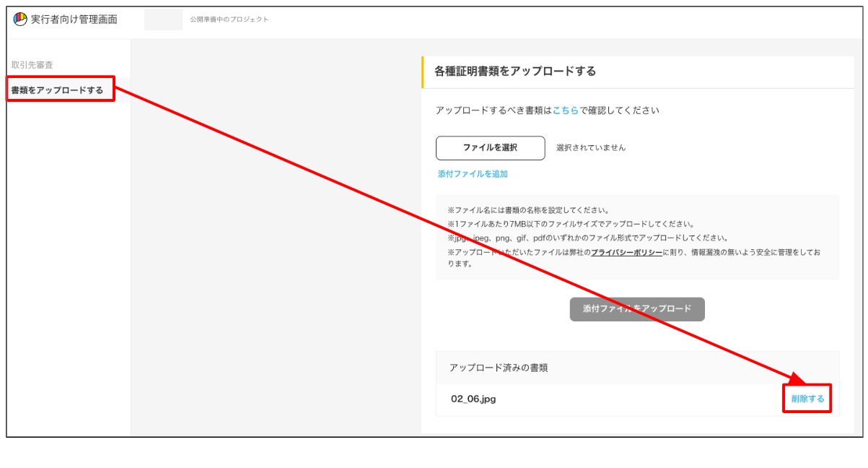The height and width of the screenshot is (468, 868).
Task: Click 公開準備中のプロジェクト label in header
Action: 229,19
